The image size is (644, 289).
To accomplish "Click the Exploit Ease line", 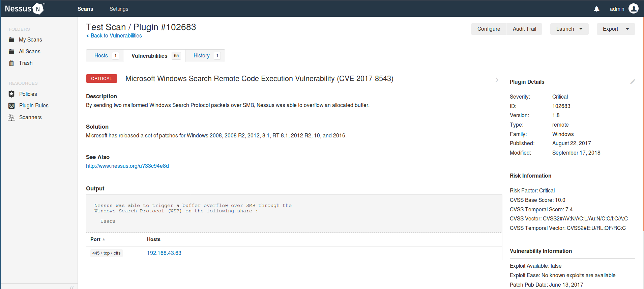I will [x=563, y=275].
